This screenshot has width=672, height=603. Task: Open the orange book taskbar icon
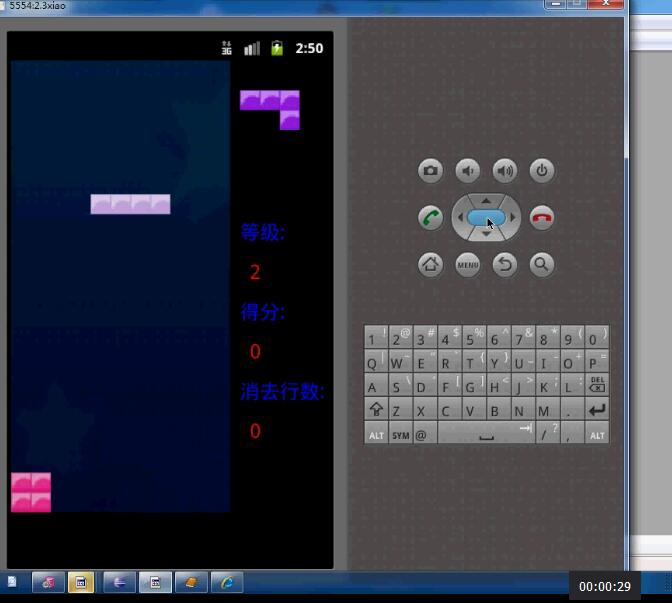pyautogui.click(x=191, y=582)
